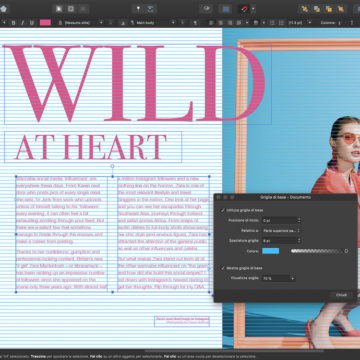Click the pin icon in the top toolbar
The image size is (360, 360).
[139, 9]
